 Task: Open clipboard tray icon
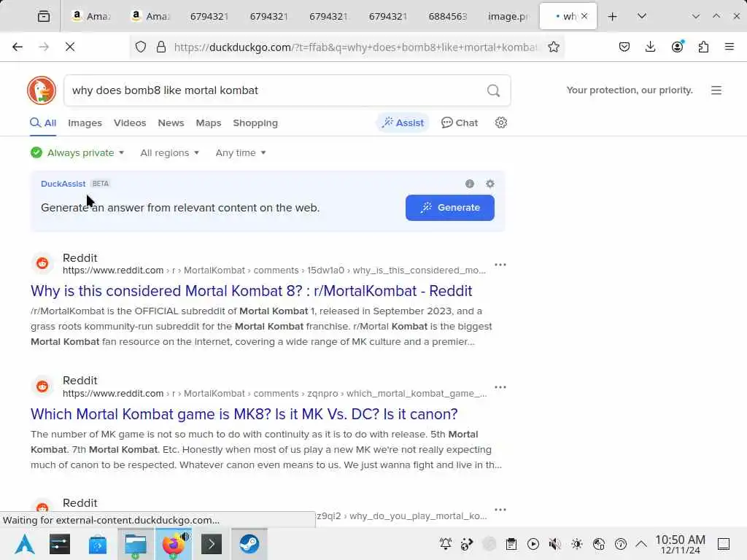pos(511,544)
